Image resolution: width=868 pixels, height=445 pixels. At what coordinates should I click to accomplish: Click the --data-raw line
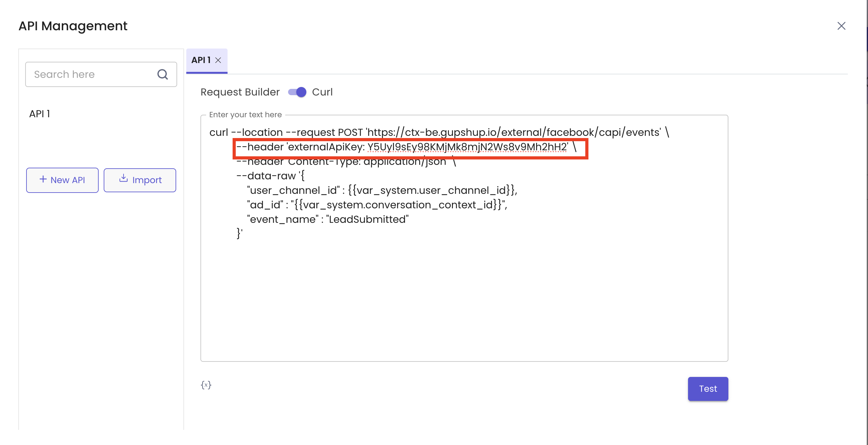[270, 176]
